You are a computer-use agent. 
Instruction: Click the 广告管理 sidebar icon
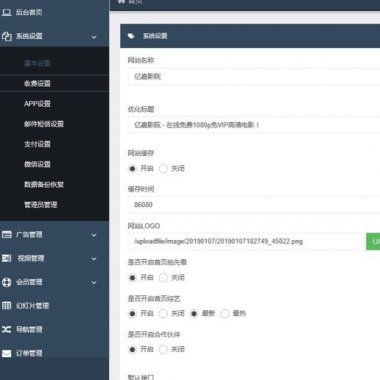pos(6,235)
